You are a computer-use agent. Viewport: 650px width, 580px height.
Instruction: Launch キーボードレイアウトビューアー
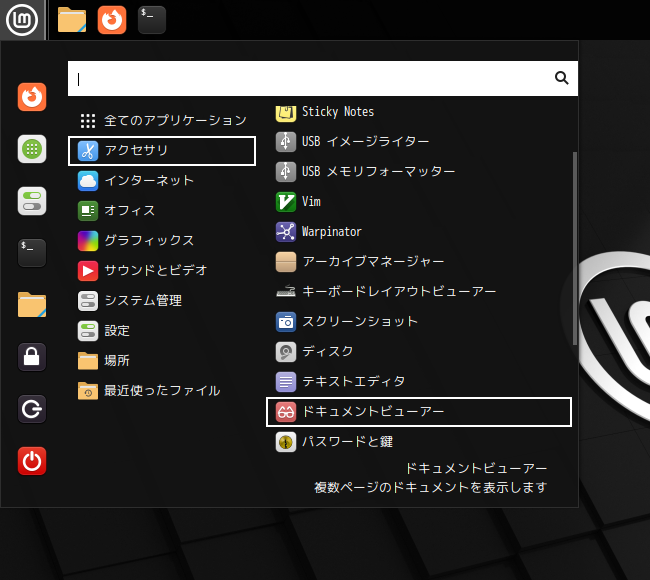point(419,291)
